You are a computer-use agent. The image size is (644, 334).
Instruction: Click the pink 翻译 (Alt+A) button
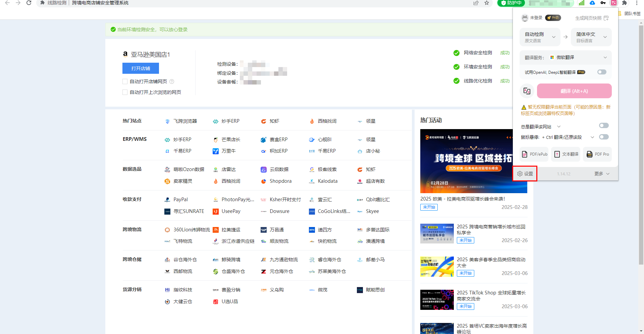[574, 91]
